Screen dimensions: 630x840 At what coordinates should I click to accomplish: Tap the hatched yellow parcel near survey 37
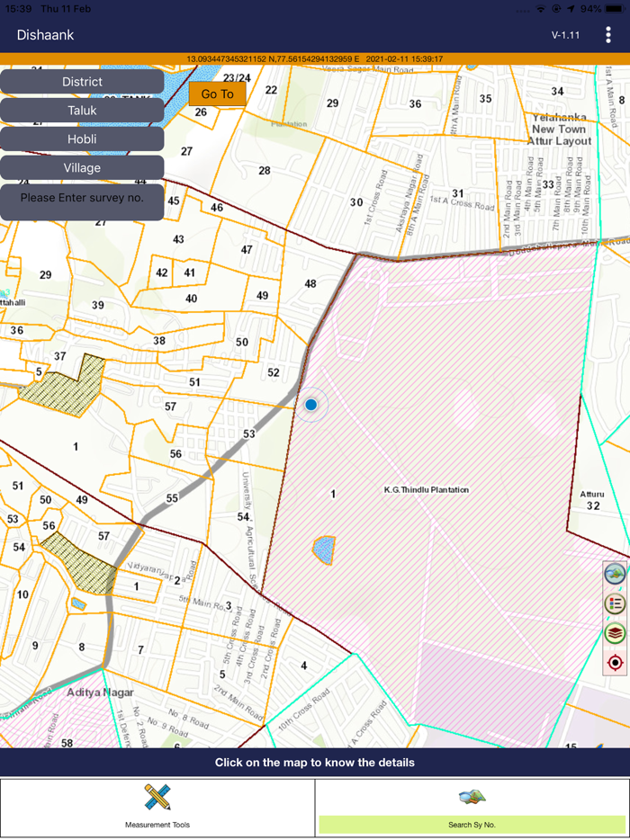coord(63,385)
